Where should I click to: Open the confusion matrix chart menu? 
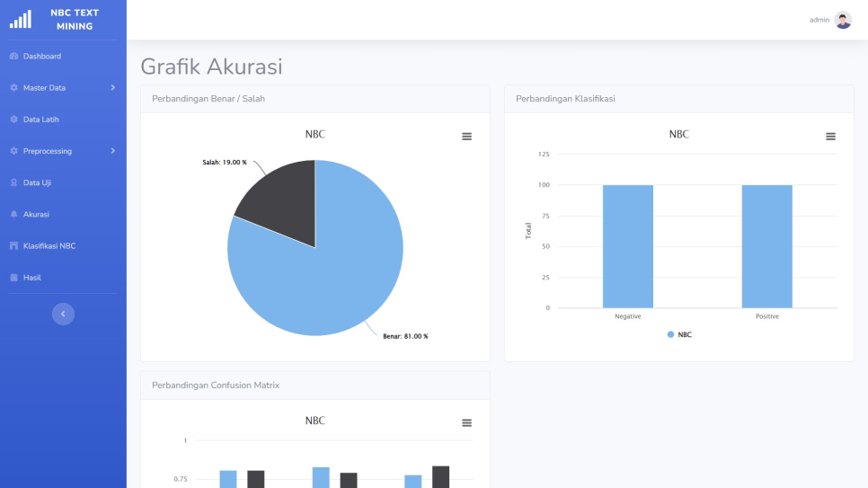pos(466,423)
